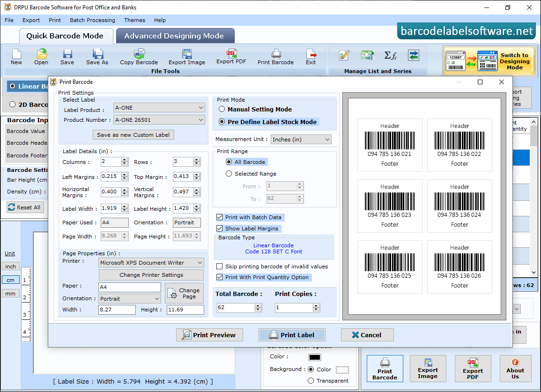
Task: Switch to Quick Barcode Mode tab
Action: [66, 36]
